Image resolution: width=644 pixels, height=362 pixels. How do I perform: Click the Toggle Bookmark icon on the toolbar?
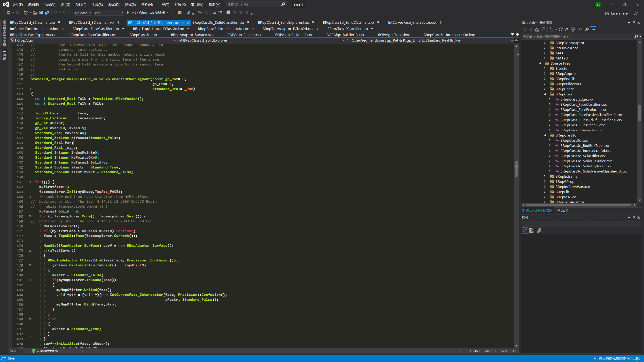click(x=228, y=13)
